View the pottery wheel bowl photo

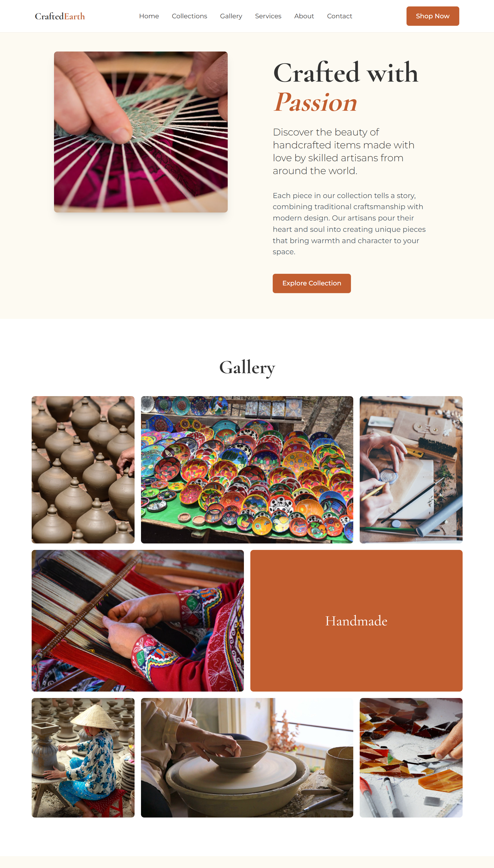(247, 757)
